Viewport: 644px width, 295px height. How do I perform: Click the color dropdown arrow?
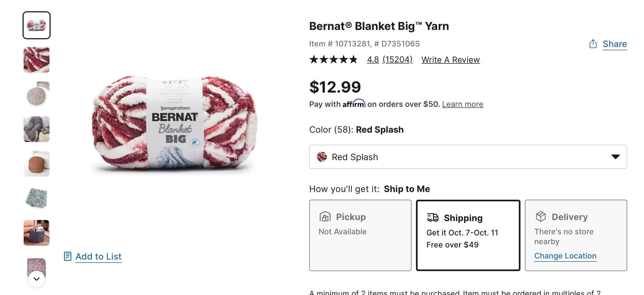(615, 157)
